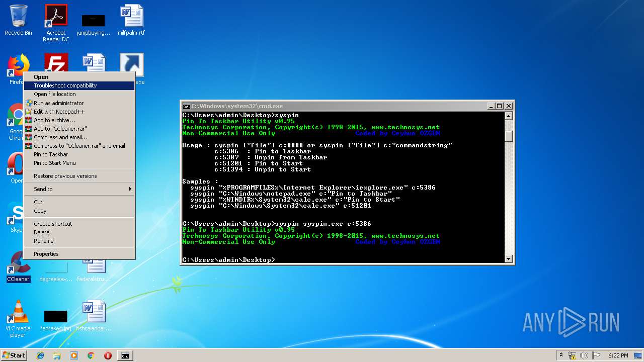
Task: Select the Firefox desktop shortcut
Action: coord(18,65)
